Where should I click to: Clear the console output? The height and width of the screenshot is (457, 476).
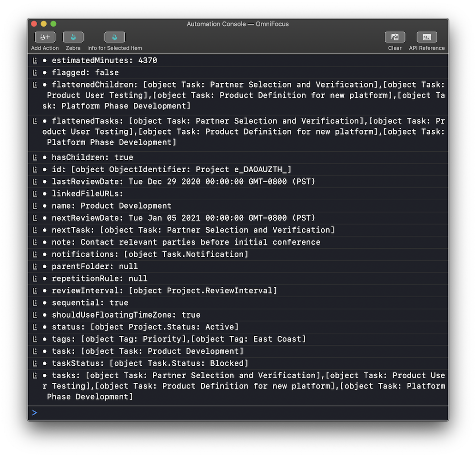(395, 37)
